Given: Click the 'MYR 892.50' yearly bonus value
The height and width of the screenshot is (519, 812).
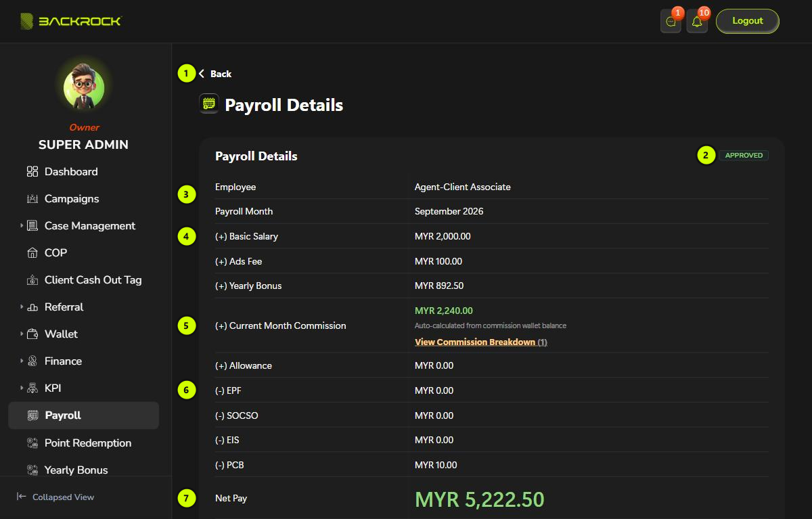Looking at the screenshot, I should coord(439,286).
